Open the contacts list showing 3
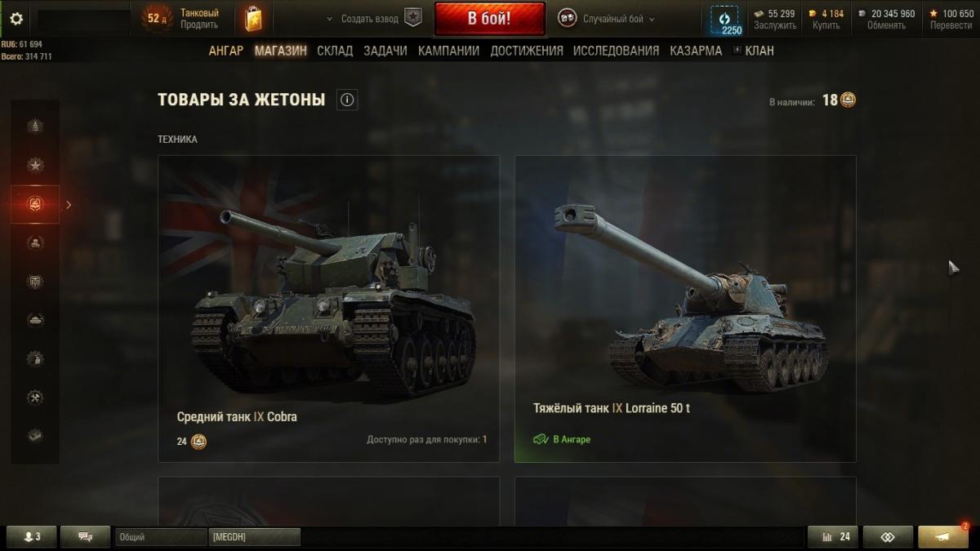The width and height of the screenshot is (980, 551). [33, 536]
